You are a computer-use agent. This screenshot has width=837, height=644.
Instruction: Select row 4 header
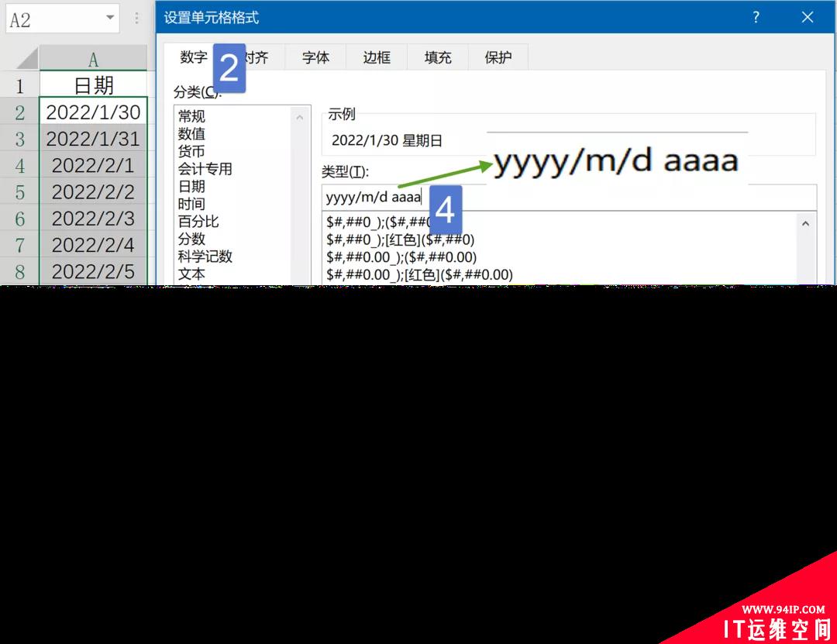[x=19, y=166]
